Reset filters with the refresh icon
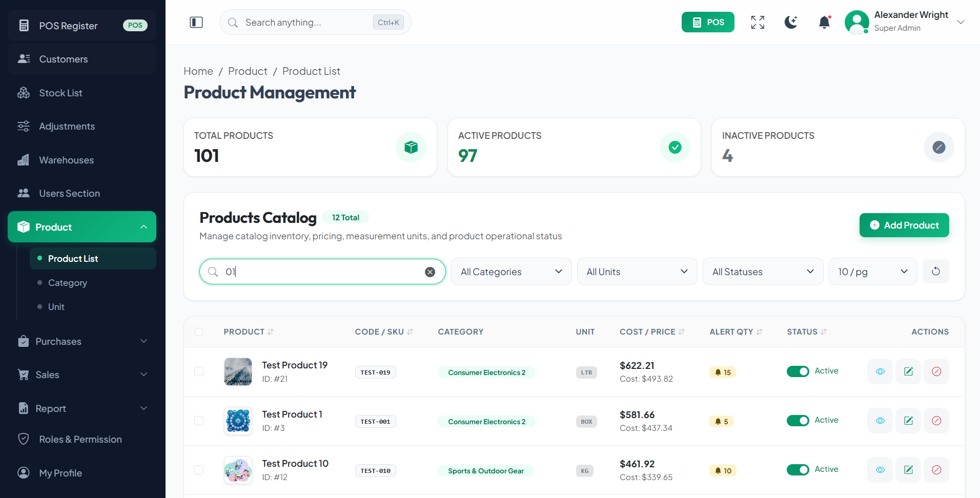 935,271
